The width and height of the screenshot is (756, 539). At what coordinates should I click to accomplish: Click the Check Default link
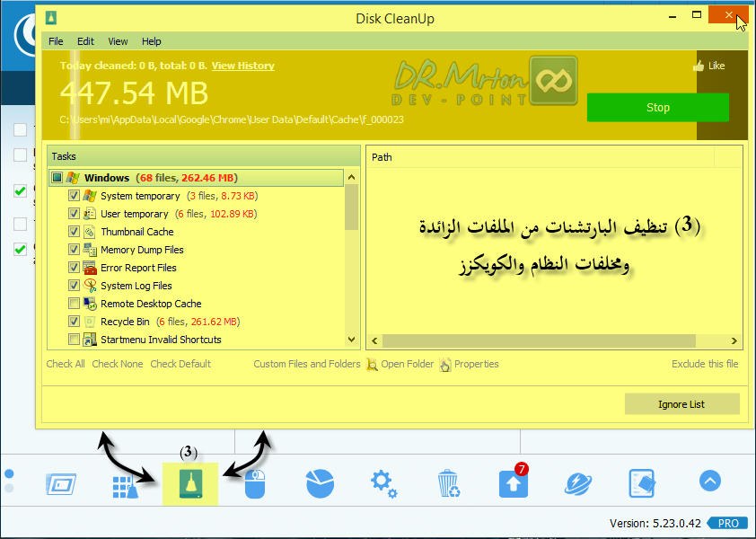(x=180, y=364)
